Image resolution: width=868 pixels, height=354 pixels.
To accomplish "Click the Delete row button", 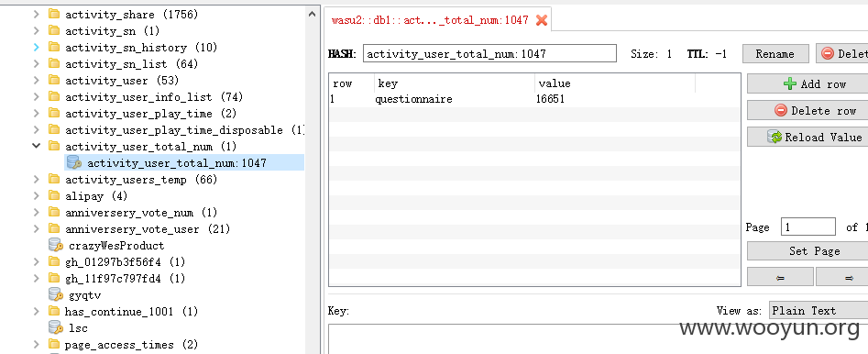I will 808,111.
